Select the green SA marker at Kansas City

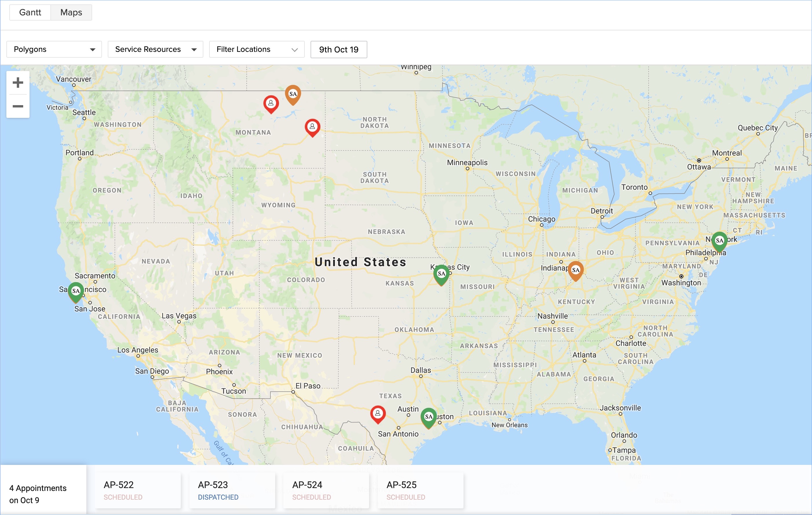click(x=441, y=274)
